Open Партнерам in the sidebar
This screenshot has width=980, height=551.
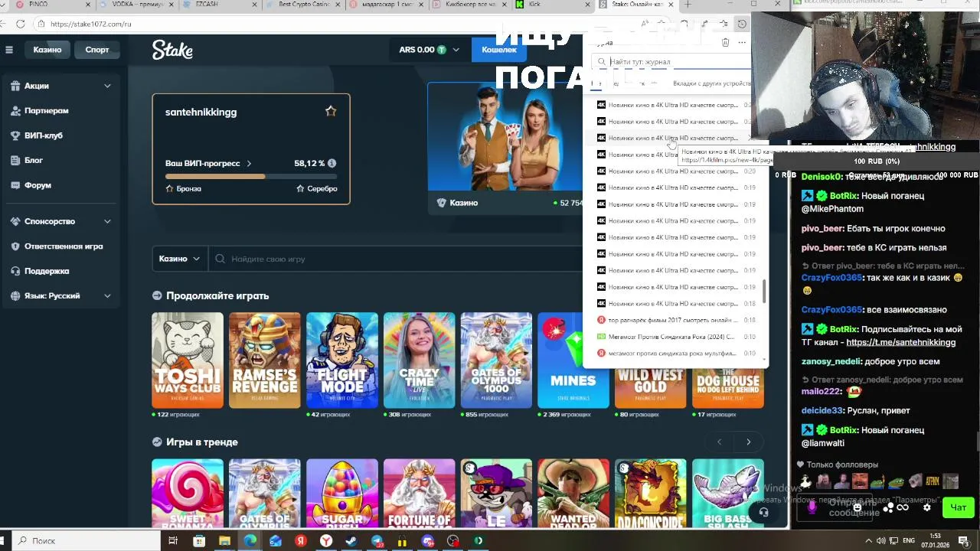(x=46, y=110)
